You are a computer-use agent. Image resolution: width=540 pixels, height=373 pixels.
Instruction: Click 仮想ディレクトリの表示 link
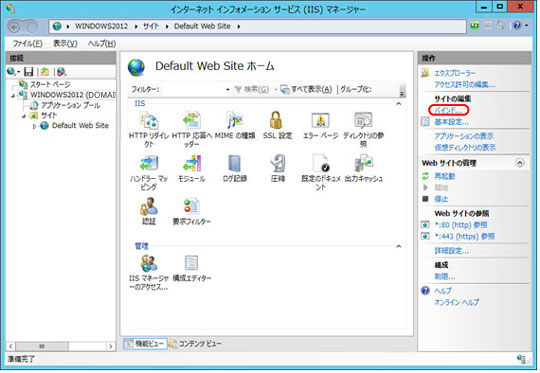pos(465,147)
